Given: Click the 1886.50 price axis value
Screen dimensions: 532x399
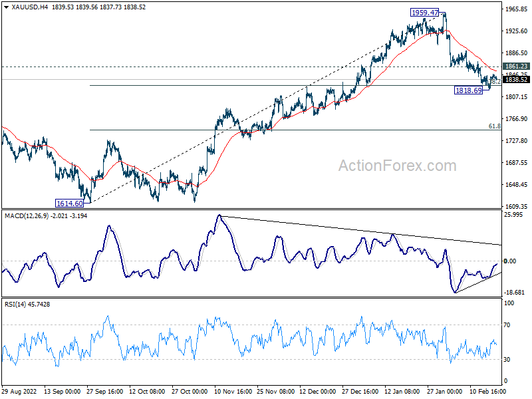Looking at the screenshot, I should tap(517, 53).
